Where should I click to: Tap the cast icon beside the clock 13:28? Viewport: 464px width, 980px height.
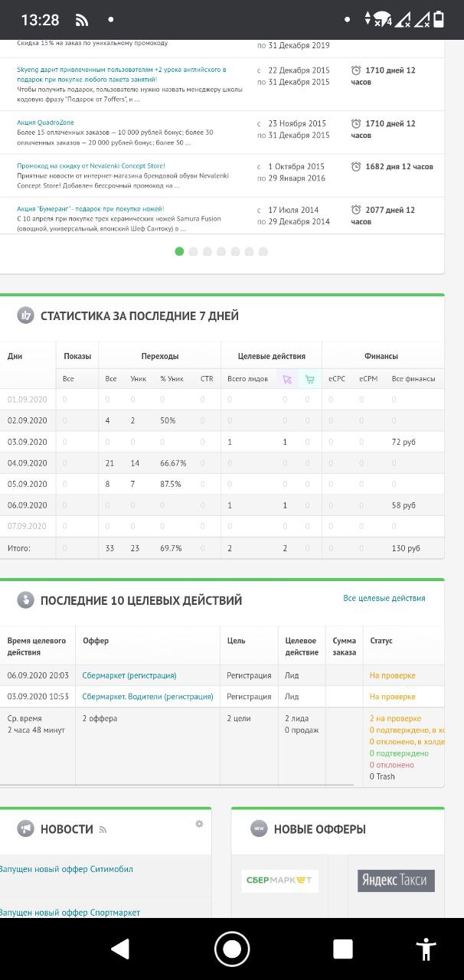point(81,20)
